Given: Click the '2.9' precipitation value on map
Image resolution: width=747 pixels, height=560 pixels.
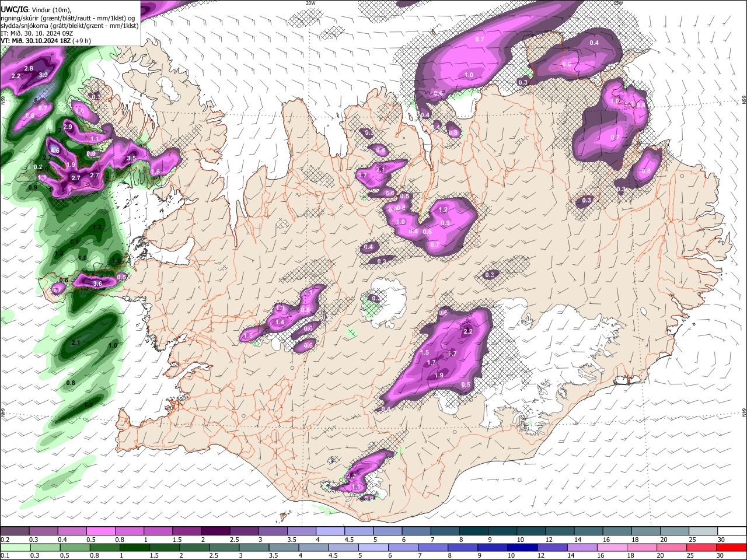Looking at the screenshot, I should click(68, 127).
